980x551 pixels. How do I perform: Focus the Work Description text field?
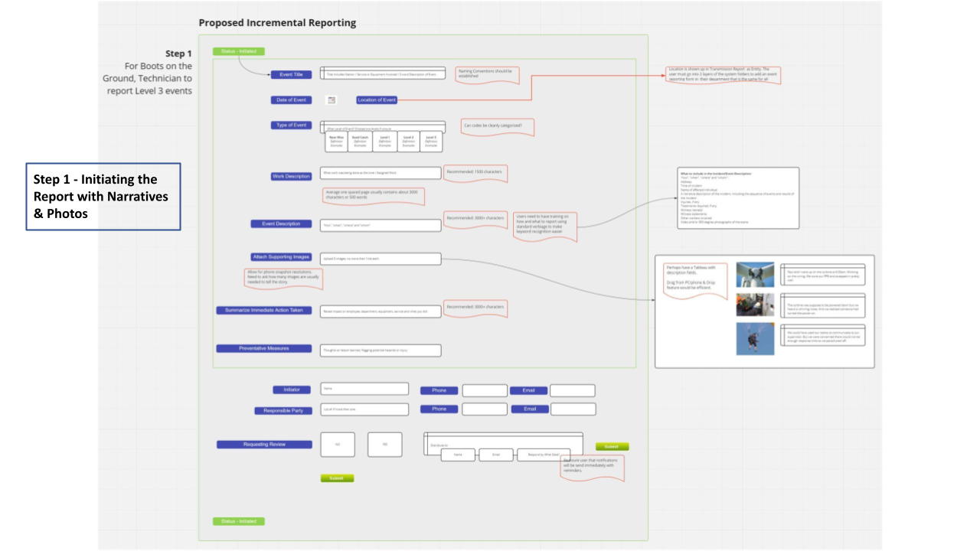point(381,173)
